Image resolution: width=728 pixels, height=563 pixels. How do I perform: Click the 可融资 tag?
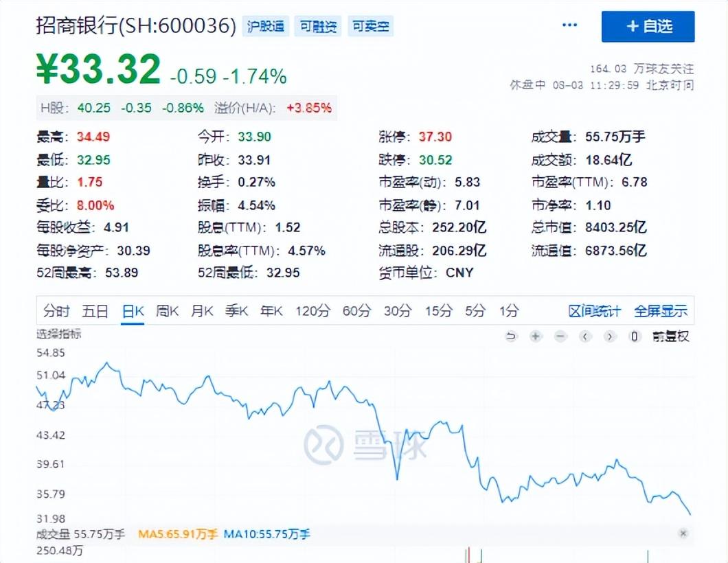318,26
